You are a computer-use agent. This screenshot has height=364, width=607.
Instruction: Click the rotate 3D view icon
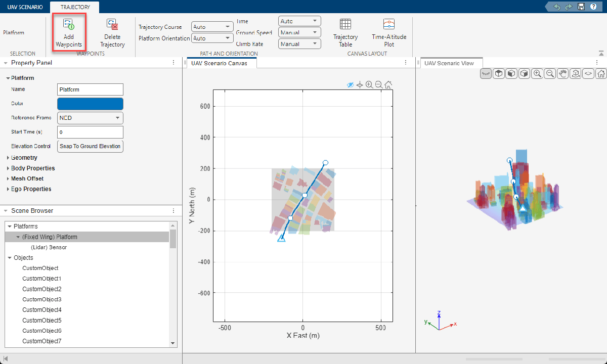pyautogui.click(x=575, y=73)
